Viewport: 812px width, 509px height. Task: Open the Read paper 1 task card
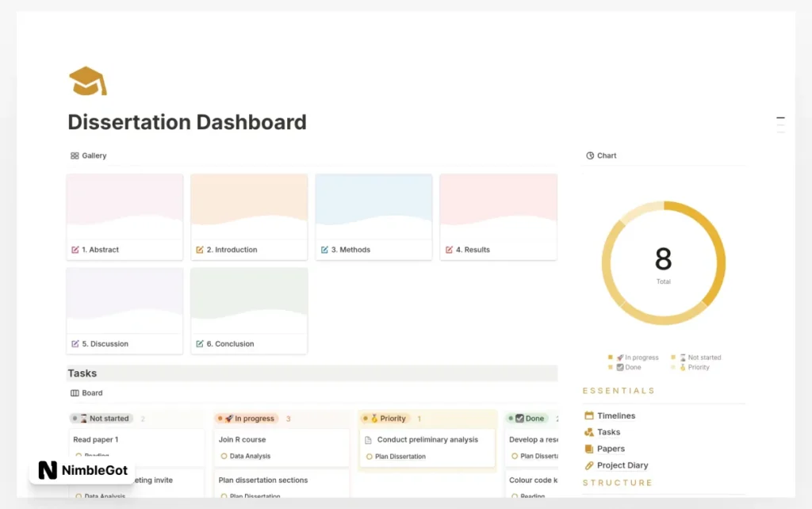tap(136, 447)
